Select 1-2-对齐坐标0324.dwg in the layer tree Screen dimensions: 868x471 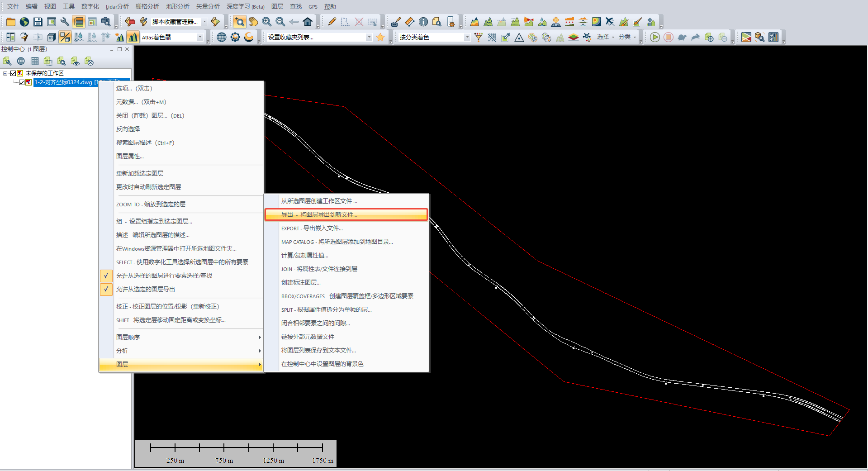[64, 82]
